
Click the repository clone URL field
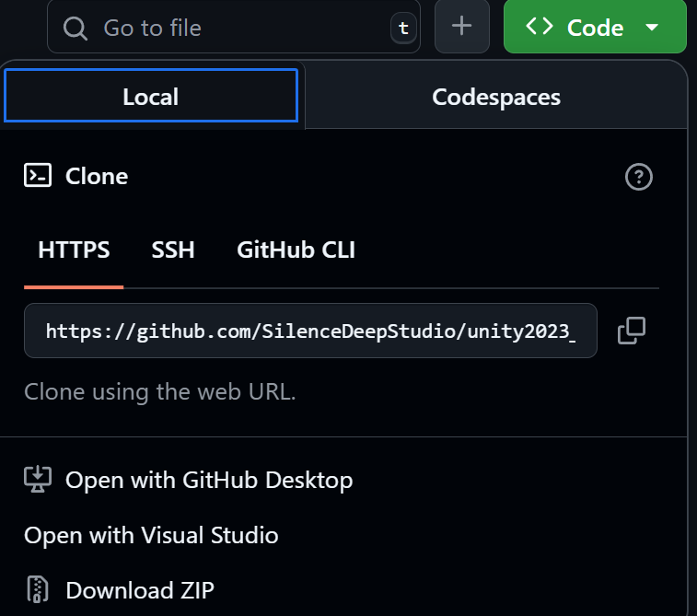[x=310, y=331]
